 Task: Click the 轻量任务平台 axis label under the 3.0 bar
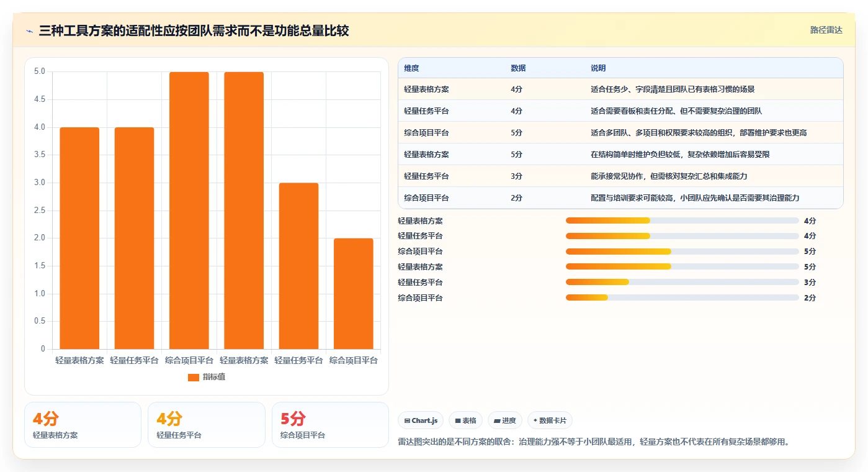tap(298, 360)
